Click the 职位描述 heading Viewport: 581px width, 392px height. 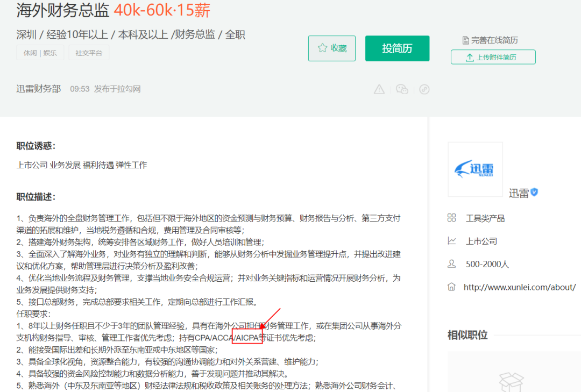click(x=36, y=197)
